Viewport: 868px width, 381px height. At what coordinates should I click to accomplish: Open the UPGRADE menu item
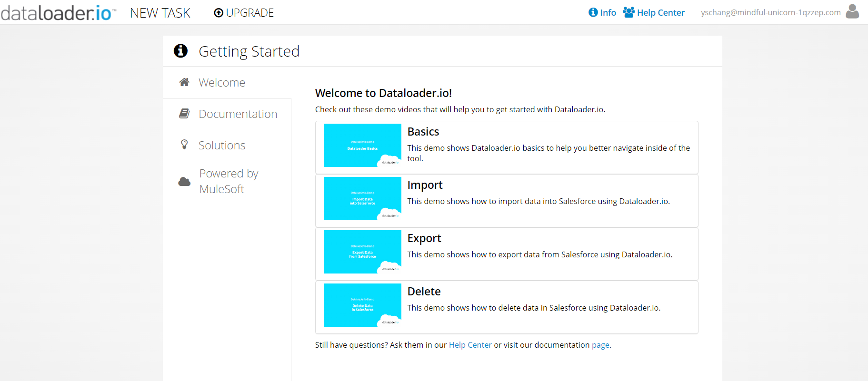click(x=244, y=13)
